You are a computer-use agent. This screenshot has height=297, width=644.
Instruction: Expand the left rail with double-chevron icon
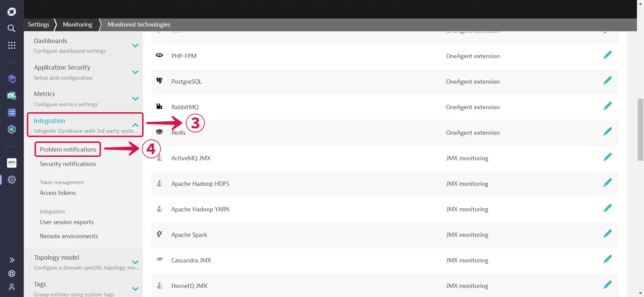pos(12,260)
